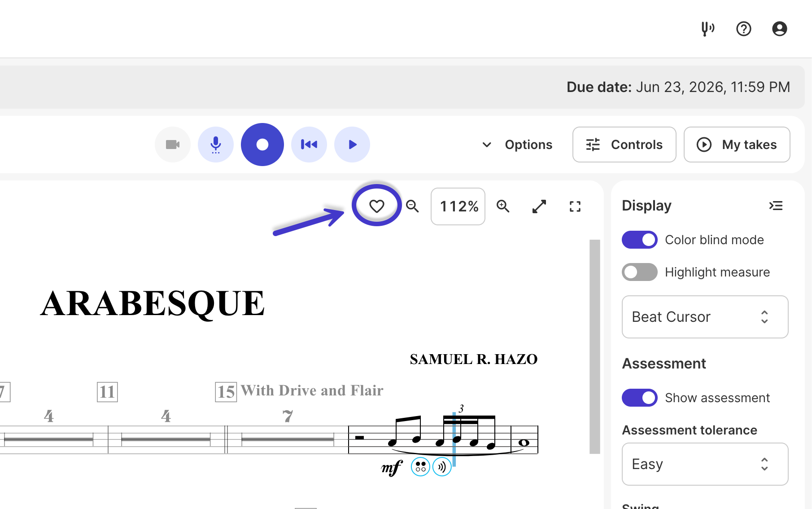Click the 112% zoom level field
Screen dimensions: 812x509
pos(458,206)
